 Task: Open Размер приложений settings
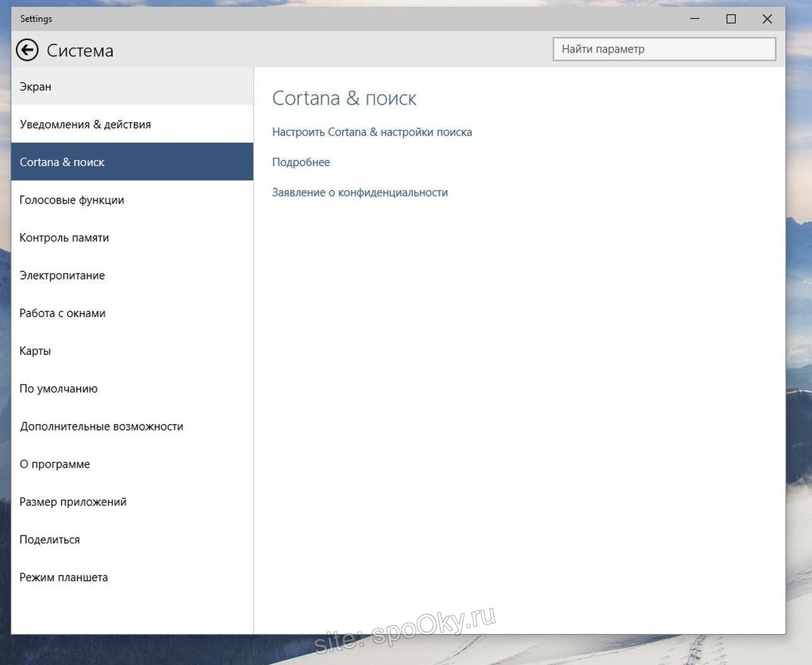point(132,501)
